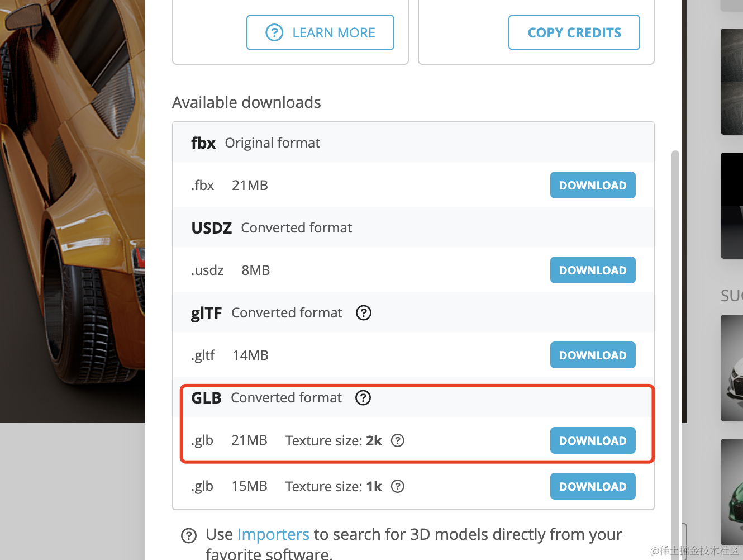
Task: Open the white helmet model thumbnail
Action: pos(732,368)
